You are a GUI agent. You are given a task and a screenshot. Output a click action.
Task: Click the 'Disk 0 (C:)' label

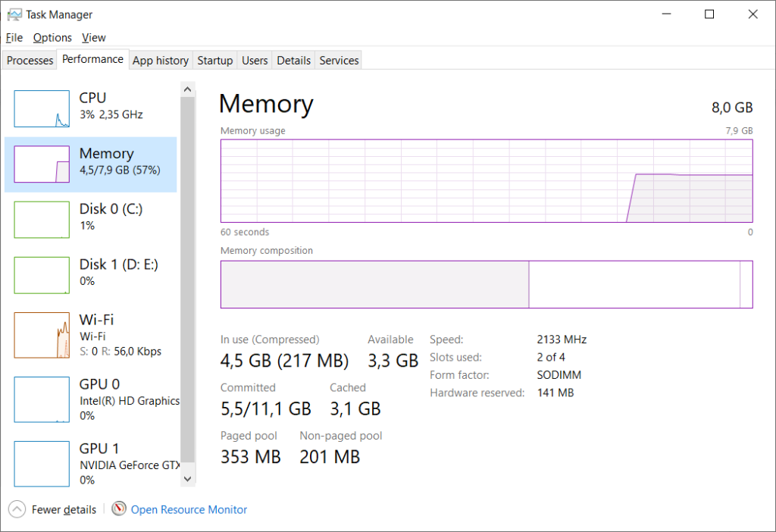[111, 209]
